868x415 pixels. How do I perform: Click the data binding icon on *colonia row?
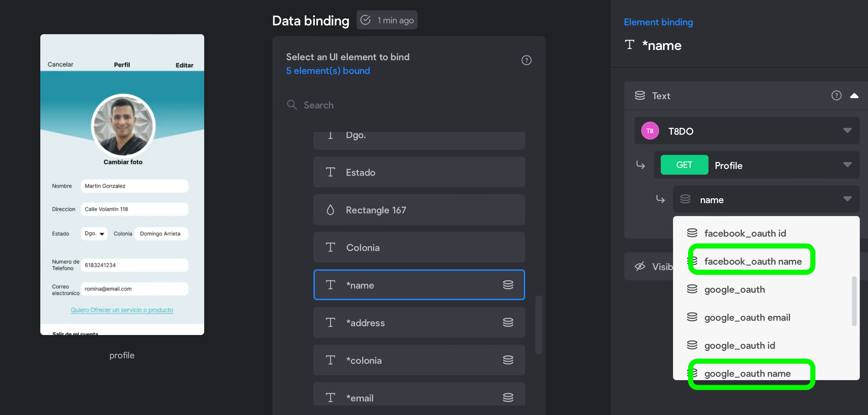pyautogui.click(x=508, y=360)
